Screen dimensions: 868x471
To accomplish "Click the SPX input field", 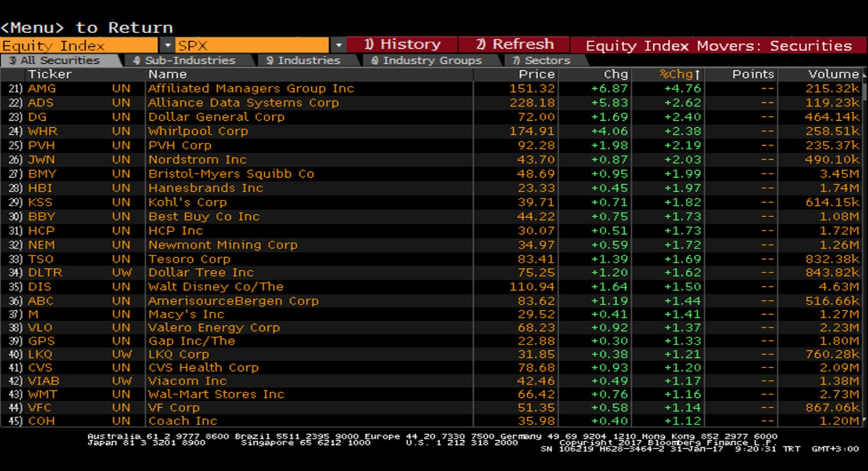I will click(x=253, y=45).
